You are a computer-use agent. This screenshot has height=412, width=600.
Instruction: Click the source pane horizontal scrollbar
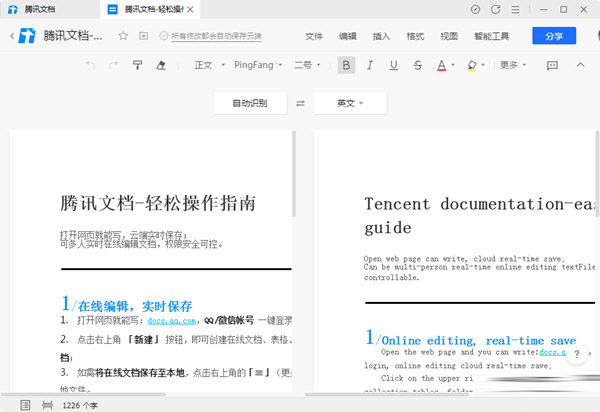pyautogui.click(x=83, y=394)
